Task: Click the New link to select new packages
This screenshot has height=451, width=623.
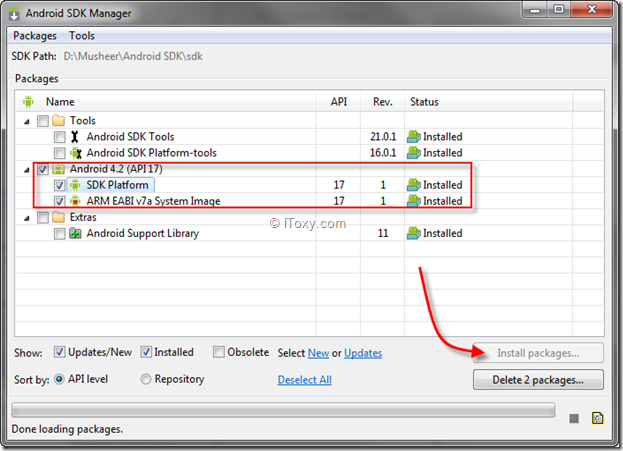Action: (x=318, y=353)
